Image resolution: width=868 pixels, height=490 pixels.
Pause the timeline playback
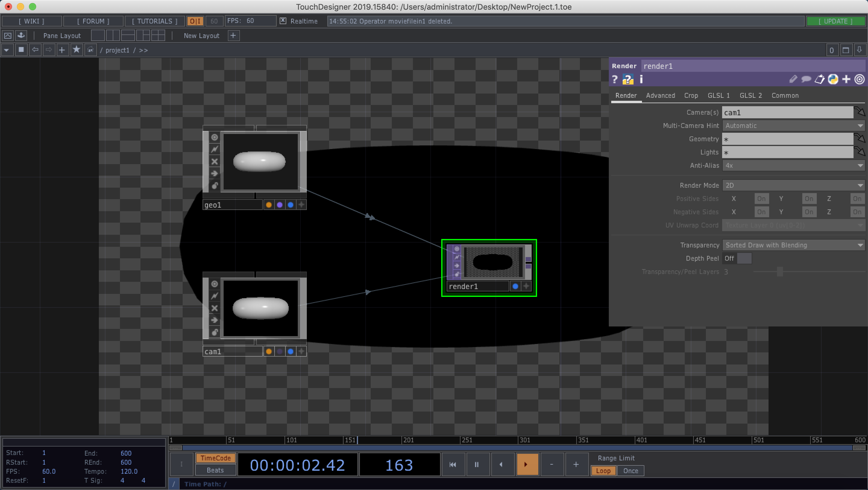point(476,464)
